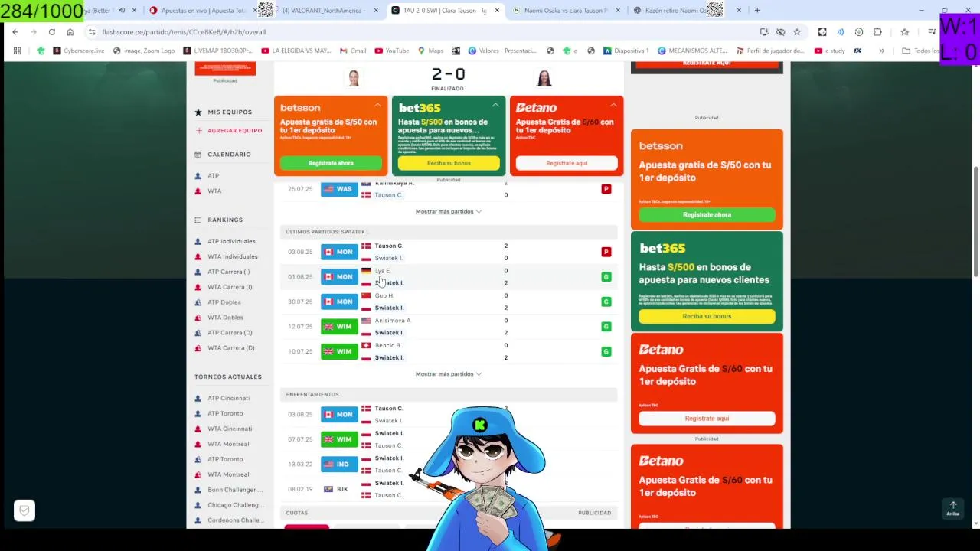Click left player photo thumbnail
Viewport: 980px width, 551px height.
click(x=354, y=78)
